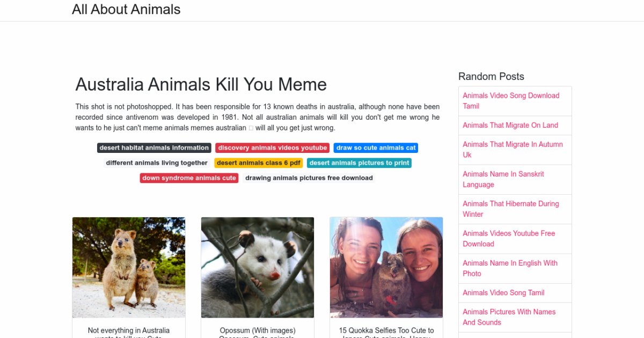Image resolution: width=644 pixels, height=338 pixels.
Task: Select 'Animals Name In Sanskrit Language' link
Action: (x=503, y=179)
